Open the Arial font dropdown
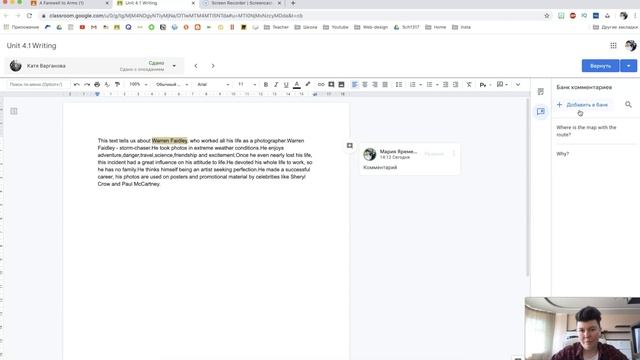Screen dimensions: 640x360 (213, 84)
